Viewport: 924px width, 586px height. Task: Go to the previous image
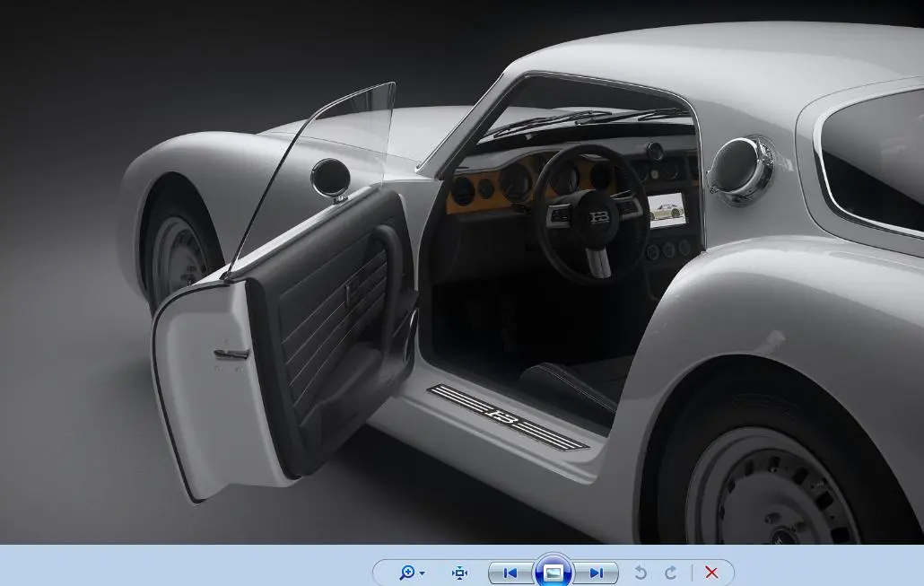[511, 573]
